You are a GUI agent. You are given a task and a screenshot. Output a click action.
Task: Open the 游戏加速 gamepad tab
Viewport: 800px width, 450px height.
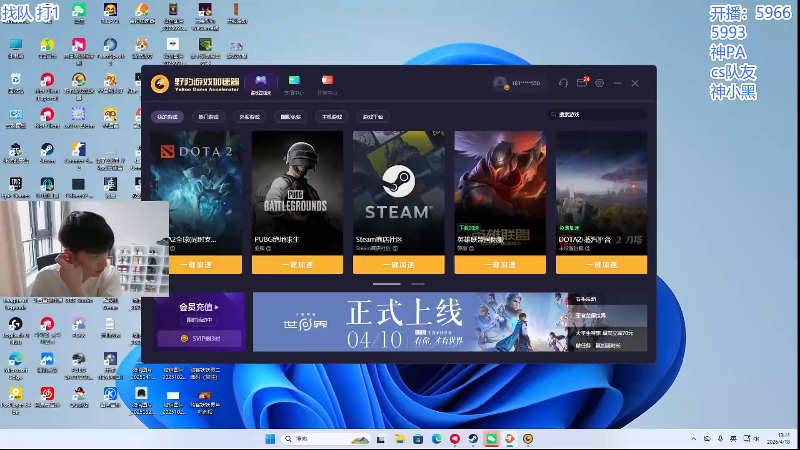tap(261, 85)
